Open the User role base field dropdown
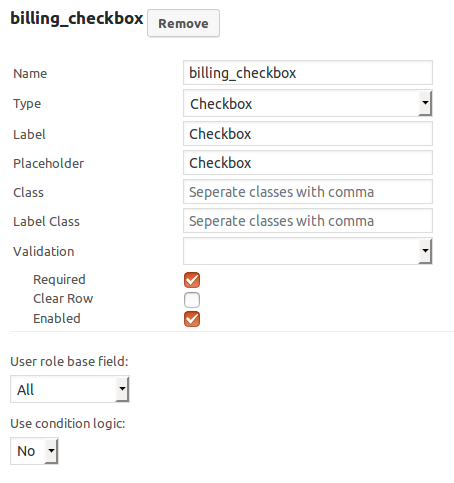Viewport: 454px width, 483px height. [70, 389]
